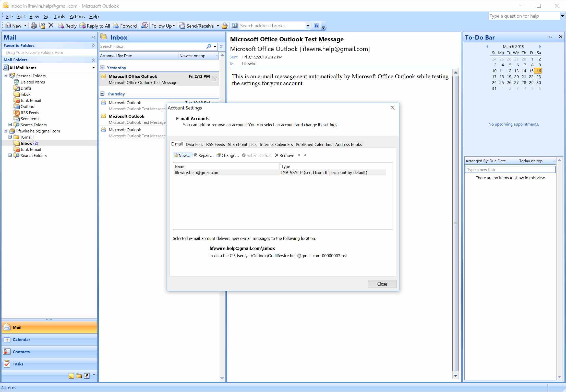Switch to the RSS Feeds tab
The height and width of the screenshot is (392, 566).
pos(215,144)
